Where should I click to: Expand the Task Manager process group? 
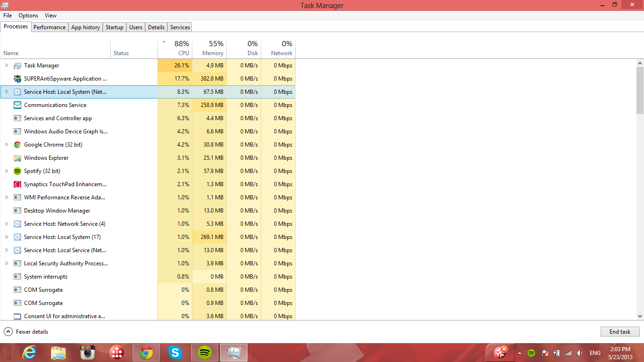pos(7,66)
